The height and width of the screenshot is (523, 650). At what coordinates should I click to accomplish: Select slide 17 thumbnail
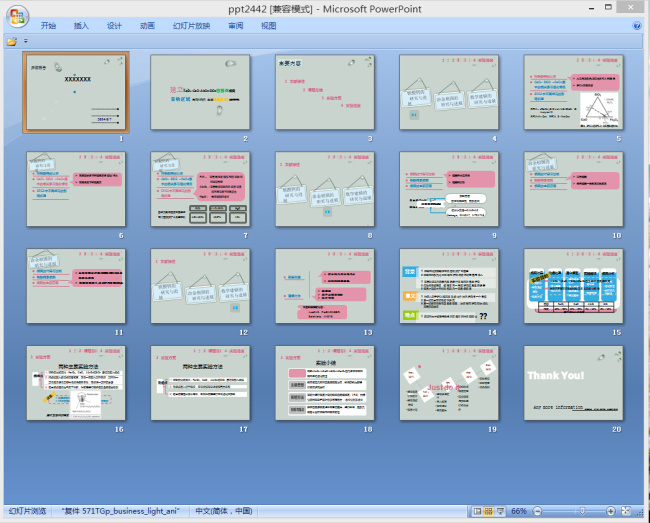(200, 383)
